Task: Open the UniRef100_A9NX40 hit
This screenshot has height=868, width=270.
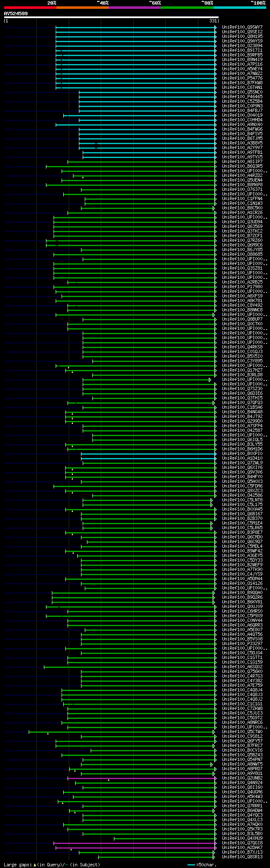Action: point(242,125)
